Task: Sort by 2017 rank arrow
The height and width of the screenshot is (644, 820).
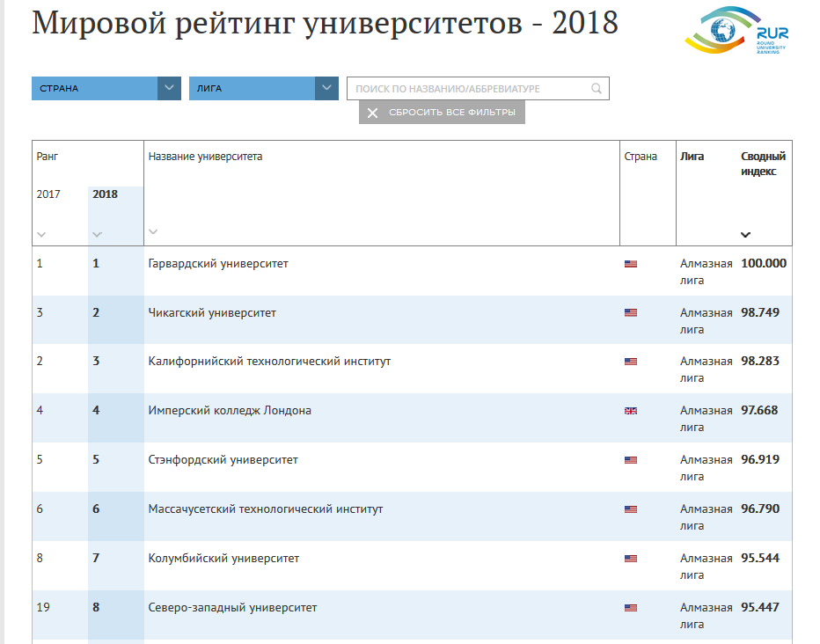Action: click(x=42, y=235)
